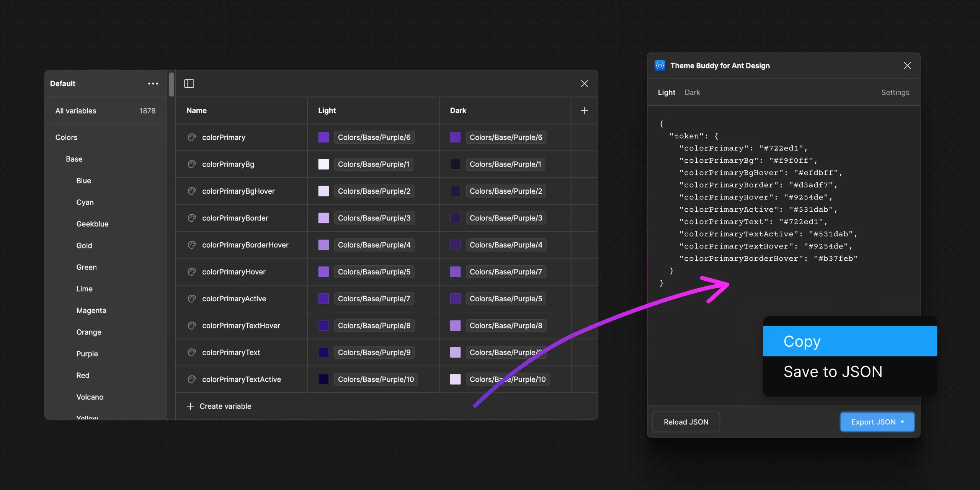Viewport: 980px width, 490px height.
Task: Click the palette icon beside colorPrimaryBgHover
Action: click(x=192, y=191)
